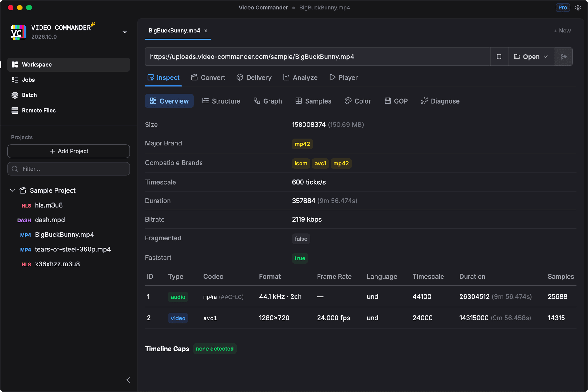Click the Samples column header
The image size is (588, 392).
(561, 277)
